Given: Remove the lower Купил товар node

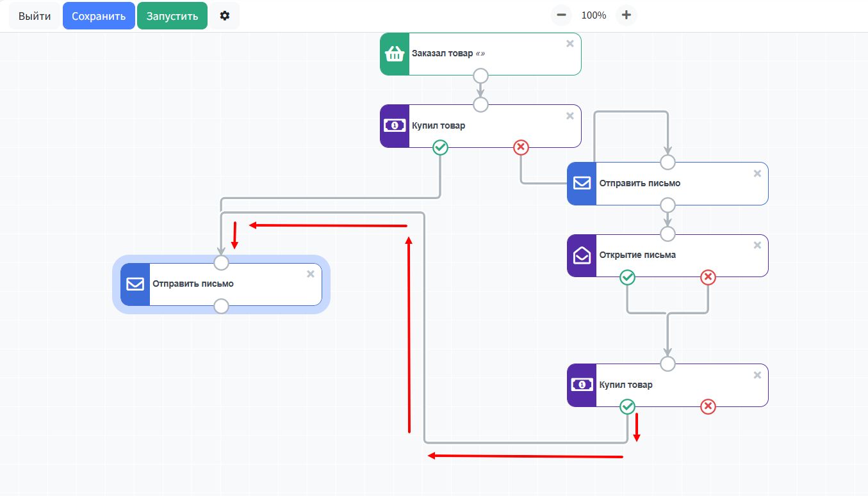Looking at the screenshot, I should pos(757,375).
